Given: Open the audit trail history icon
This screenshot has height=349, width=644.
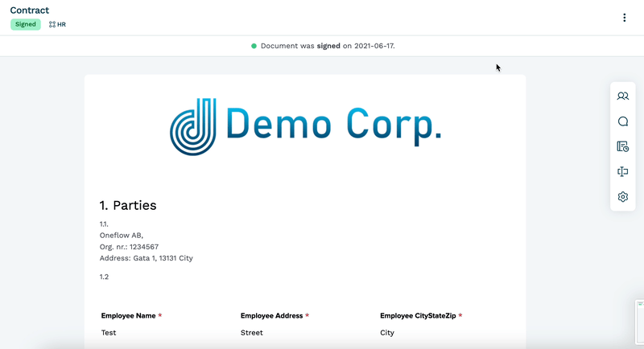Looking at the screenshot, I should 622,146.
